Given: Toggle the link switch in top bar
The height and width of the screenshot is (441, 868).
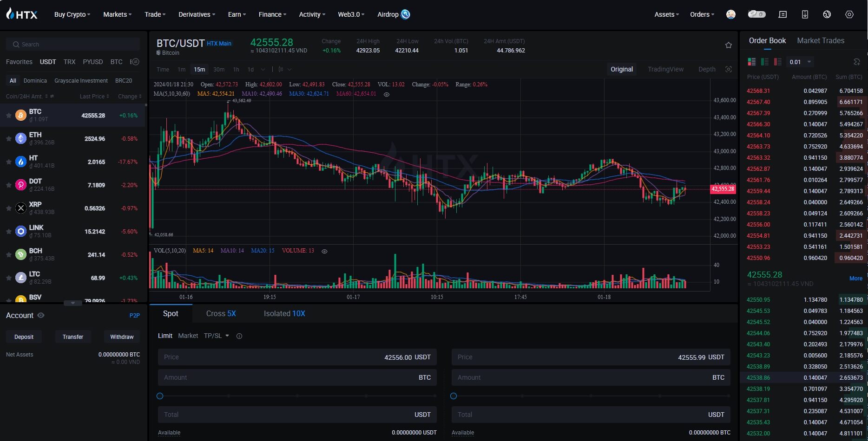Looking at the screenshot, I should point(756,14).
